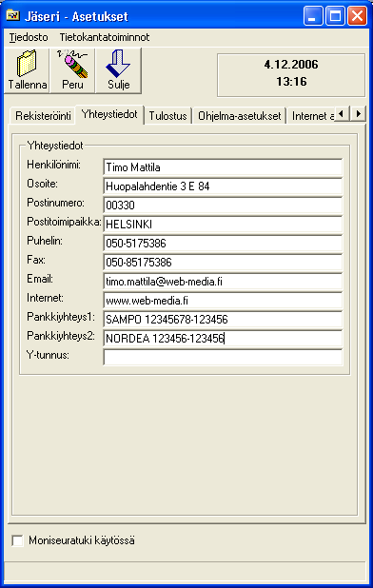Click the Pankkiyhteys1 SAMPO field
Image resolution: width=373 pixels, height=588 pixels.
223,319
